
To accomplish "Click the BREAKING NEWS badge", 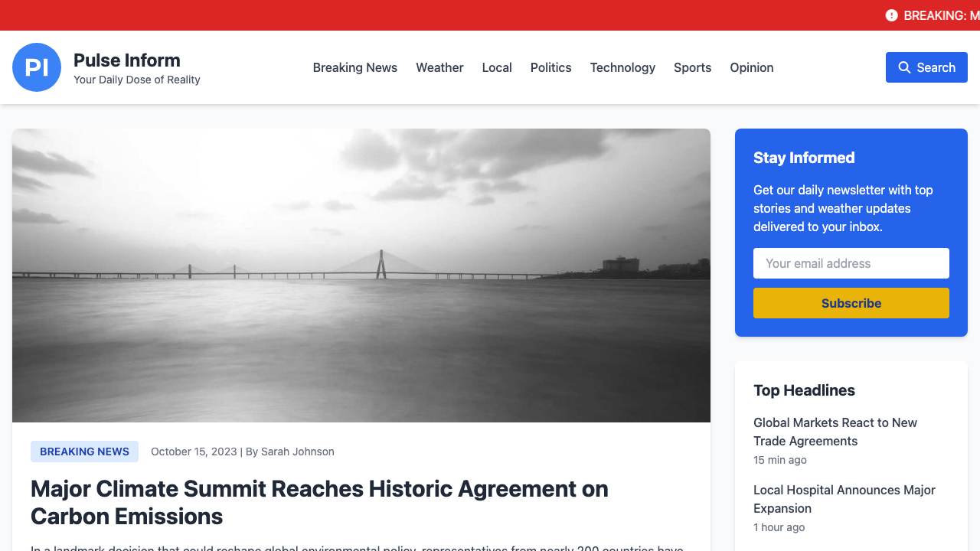I will (x=84, y=452).
